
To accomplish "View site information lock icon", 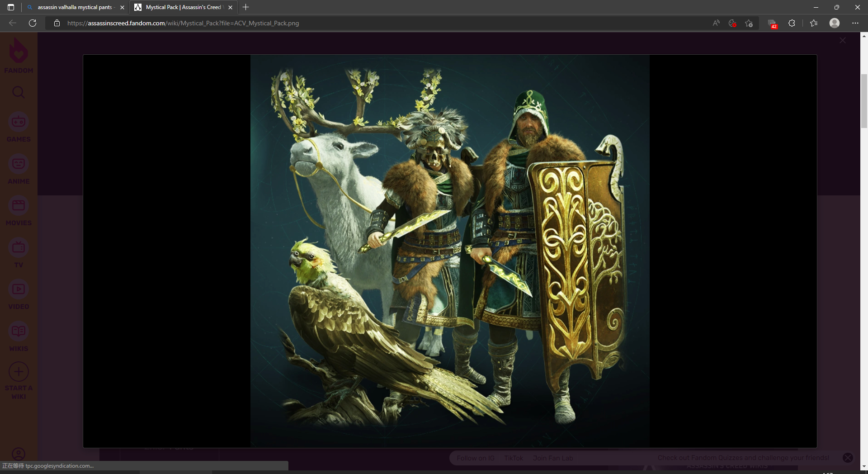I will (57, 23).
